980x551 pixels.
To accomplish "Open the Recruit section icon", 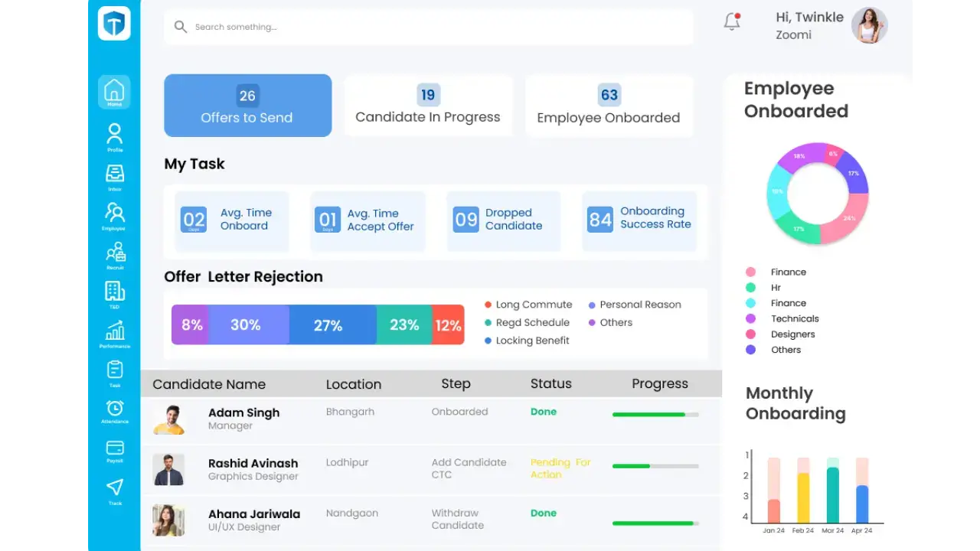I will 113,253.
